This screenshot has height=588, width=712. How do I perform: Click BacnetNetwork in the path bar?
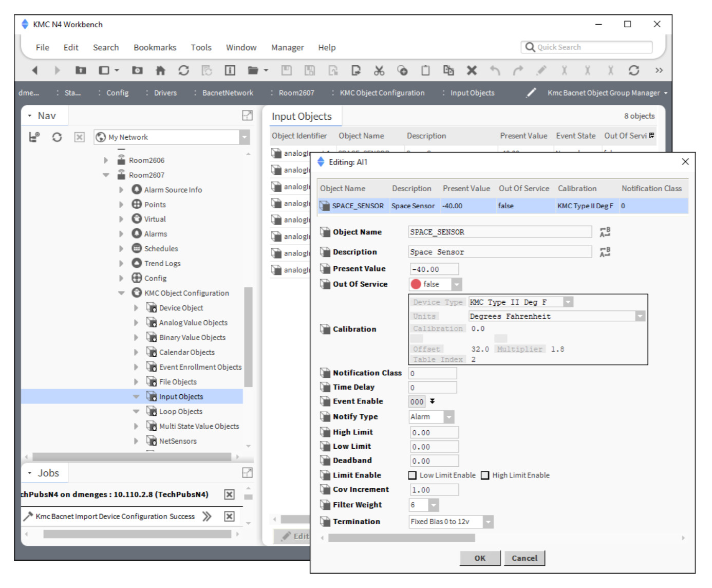pyautogui.click(x=228, y=93)
